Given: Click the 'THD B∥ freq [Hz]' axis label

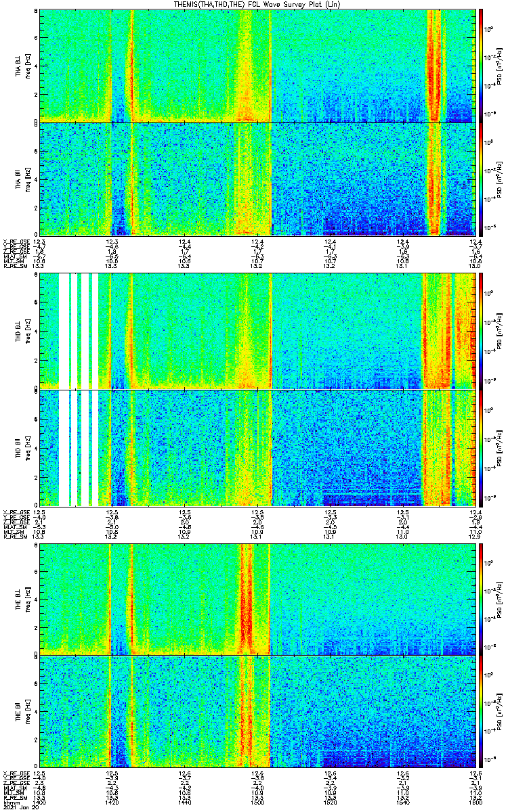Looking at the screenshot, I should [22, 448].
